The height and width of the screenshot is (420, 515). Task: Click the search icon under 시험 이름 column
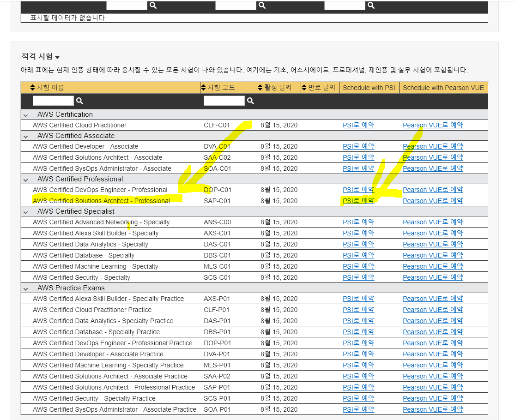[79, 101]
